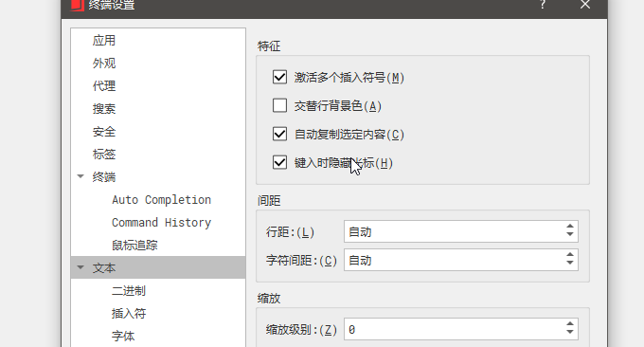The image size is (644, 347).
Task: Uncheck 激活多个插入符号(M) checkbox
Action: [279, 77]
